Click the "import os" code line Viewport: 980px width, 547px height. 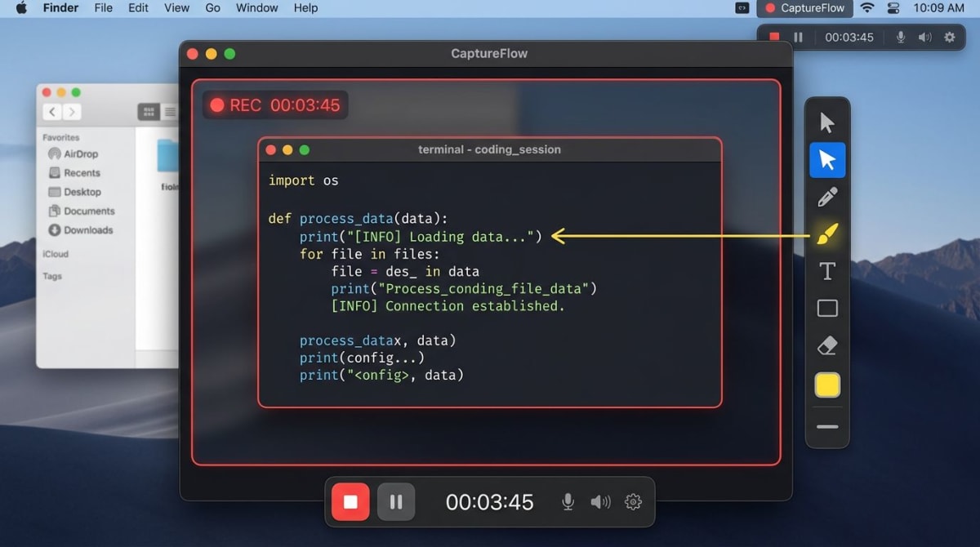click(303, 180)
